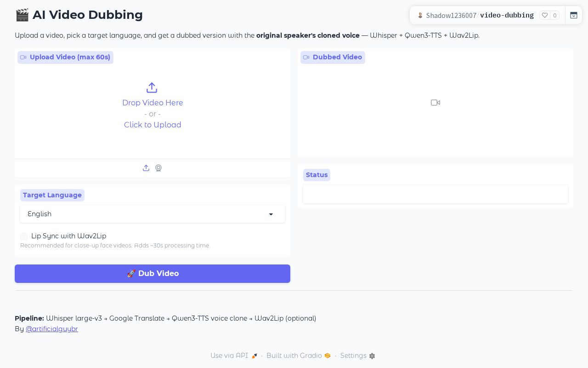Switch to webcam source icon

click(x=158, y=168)
